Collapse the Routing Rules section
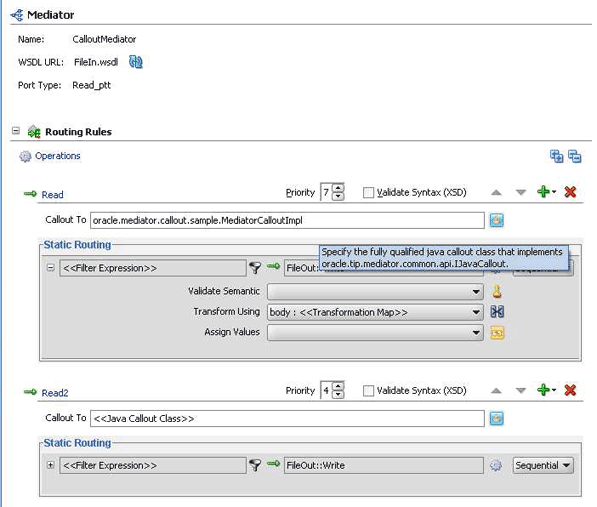The height and width of the screenshot is (507, 597). tap(16, 131)
